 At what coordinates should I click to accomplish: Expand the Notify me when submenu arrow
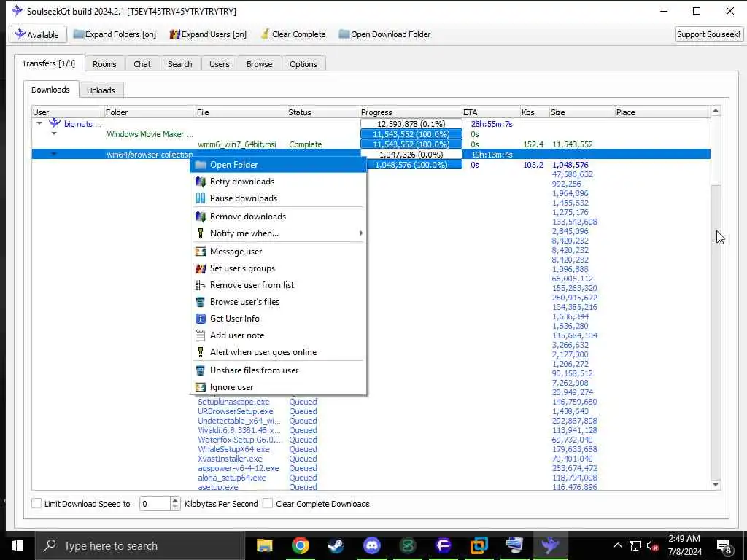360,233
